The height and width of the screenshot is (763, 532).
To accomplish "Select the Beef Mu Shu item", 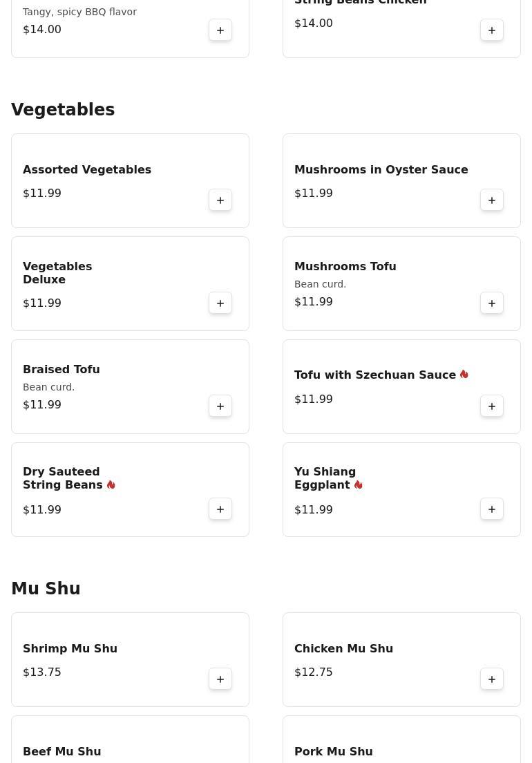I will point(62,751).
